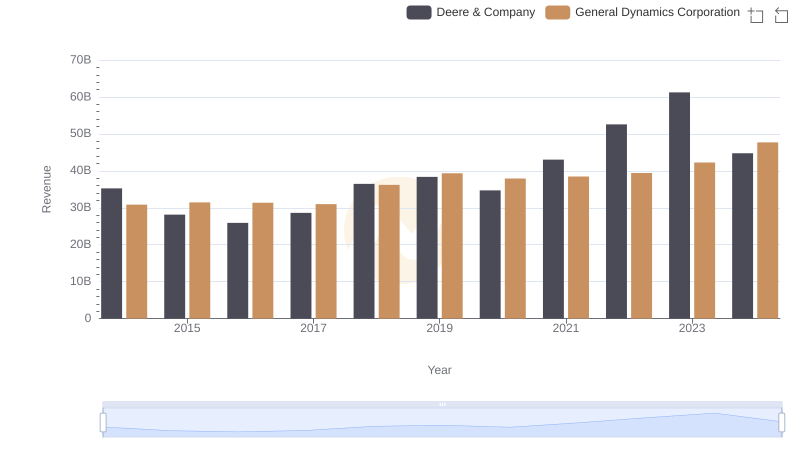Click inside the data zoom slider area
Screen dimensions: 800x461
442,423
